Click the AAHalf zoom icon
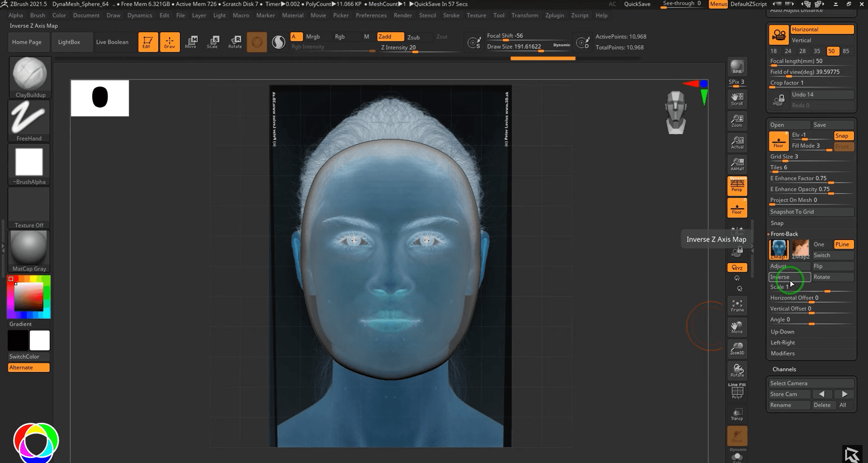Image resolution: width=868 pixels, height=463 pixels. (737, 164)
